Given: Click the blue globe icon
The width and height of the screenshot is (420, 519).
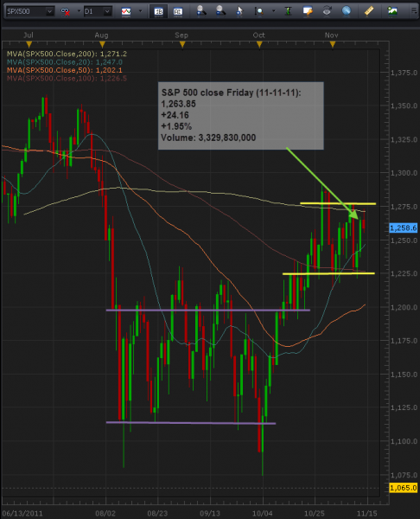Looking at the screenshot, I should point(347,11).
